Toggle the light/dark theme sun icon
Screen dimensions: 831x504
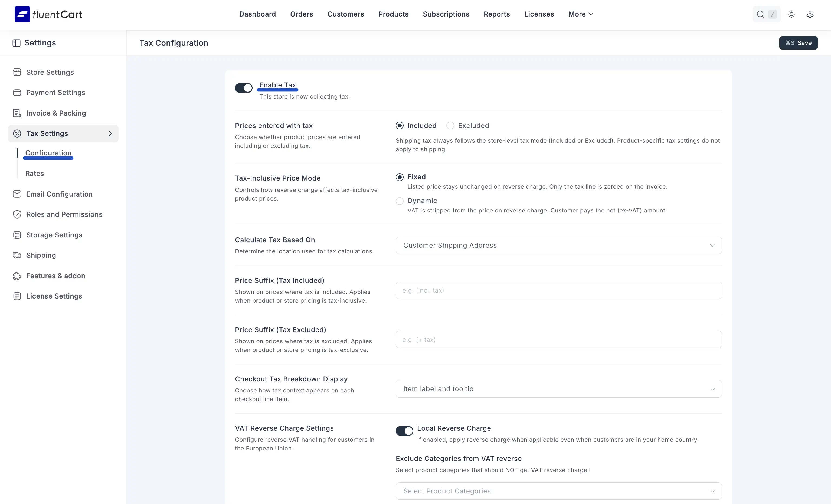[x=791, y=14]
